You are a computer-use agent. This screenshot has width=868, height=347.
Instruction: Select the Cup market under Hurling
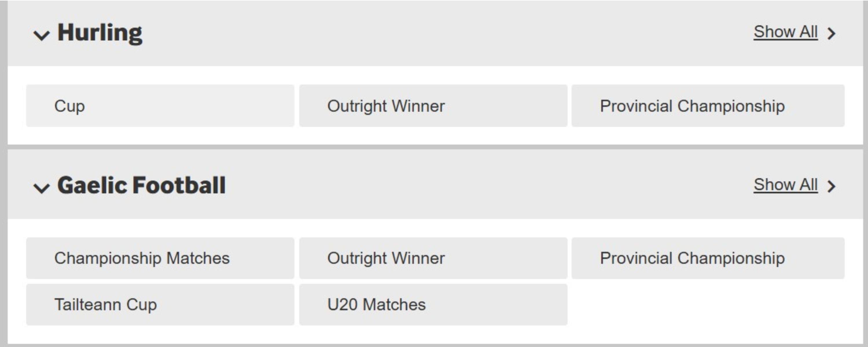[160, 106]
